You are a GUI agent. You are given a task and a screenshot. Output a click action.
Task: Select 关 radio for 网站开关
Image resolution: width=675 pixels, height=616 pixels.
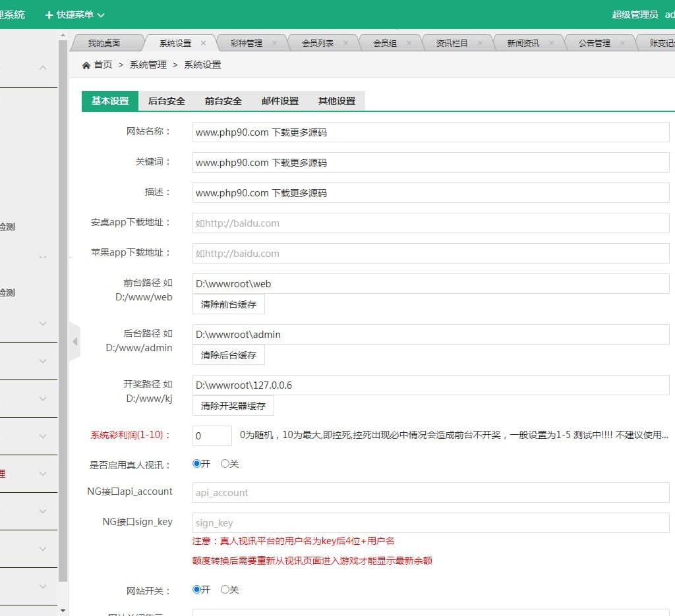click(225, 590)
